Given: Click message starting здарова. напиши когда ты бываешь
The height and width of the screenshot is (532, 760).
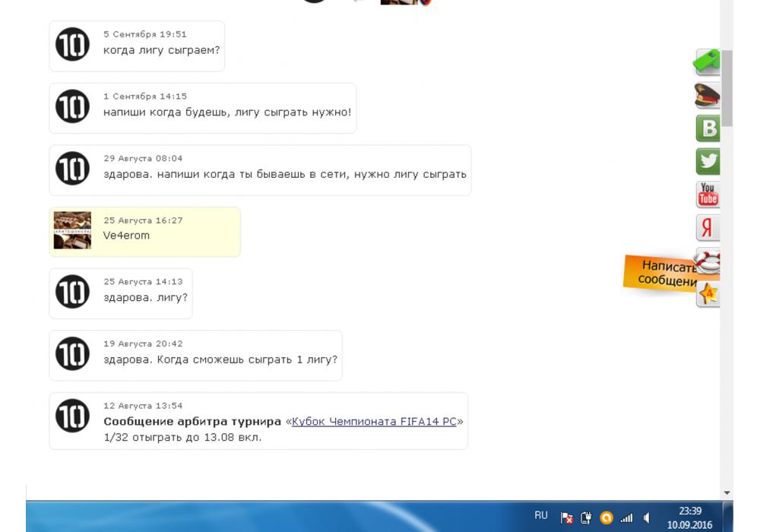Looking at the screenshot, I should point(285,175).
